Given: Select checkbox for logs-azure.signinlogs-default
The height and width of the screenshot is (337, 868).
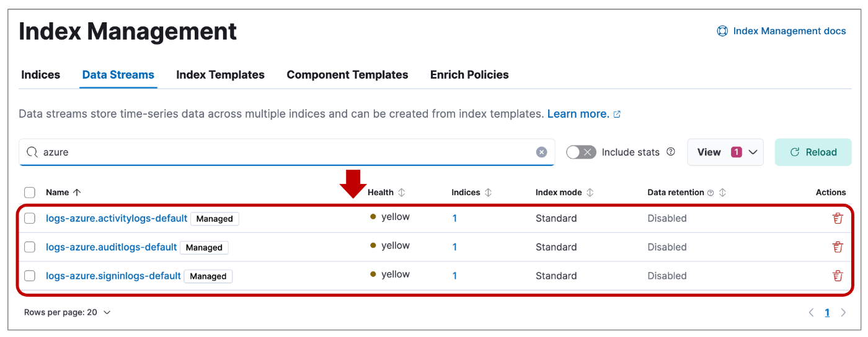Looking at the screenshot, I should click(x=30, y=276).
